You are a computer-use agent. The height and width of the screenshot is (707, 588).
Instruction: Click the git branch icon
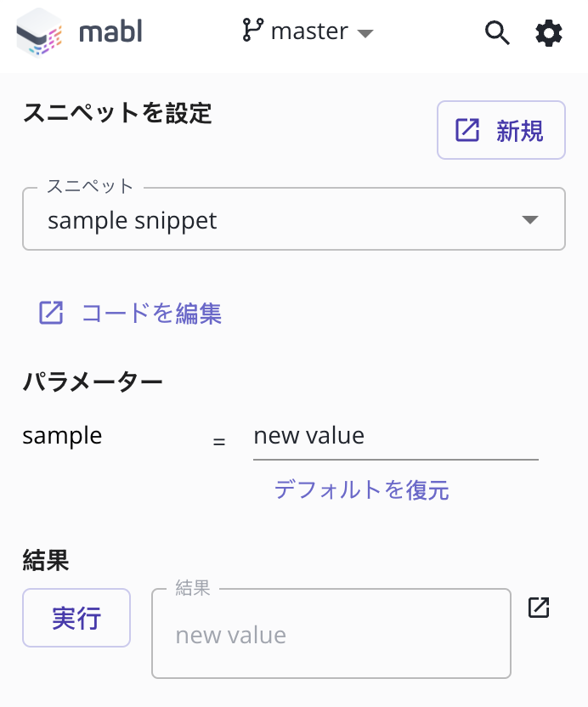tap(252, 31)
